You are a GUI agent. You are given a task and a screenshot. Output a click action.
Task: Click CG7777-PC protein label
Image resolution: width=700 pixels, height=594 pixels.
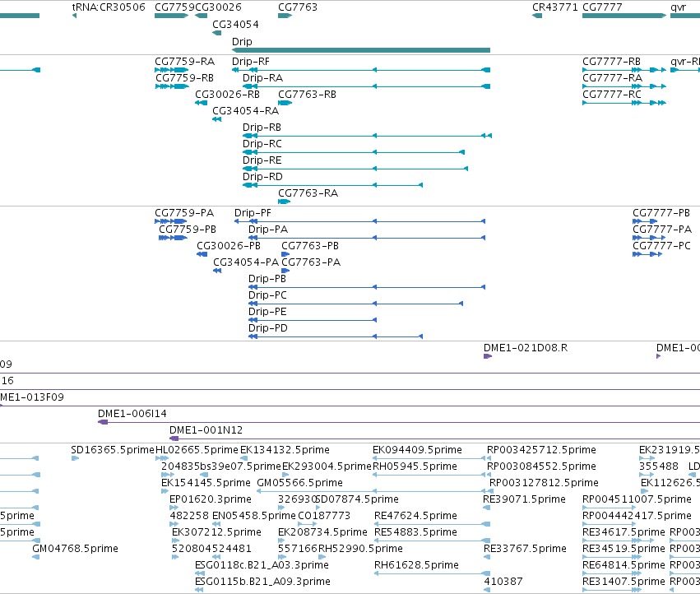click(x=661, y=246)
